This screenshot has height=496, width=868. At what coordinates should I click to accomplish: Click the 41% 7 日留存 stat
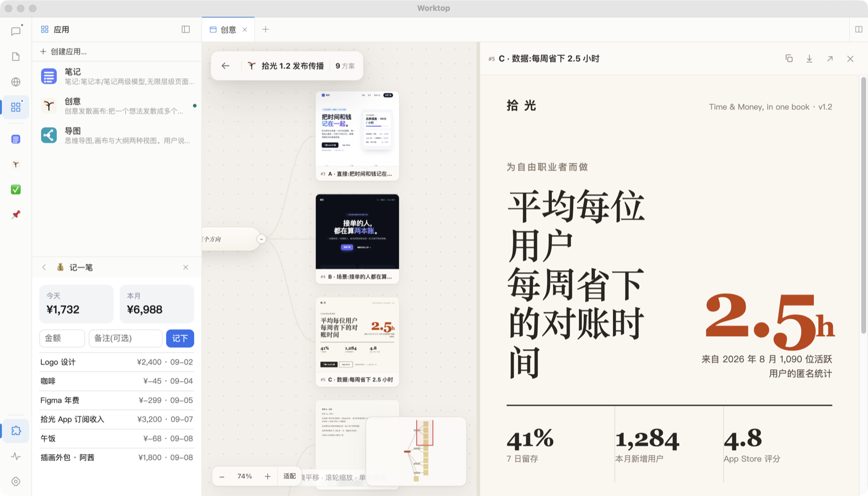click(530, 446)
